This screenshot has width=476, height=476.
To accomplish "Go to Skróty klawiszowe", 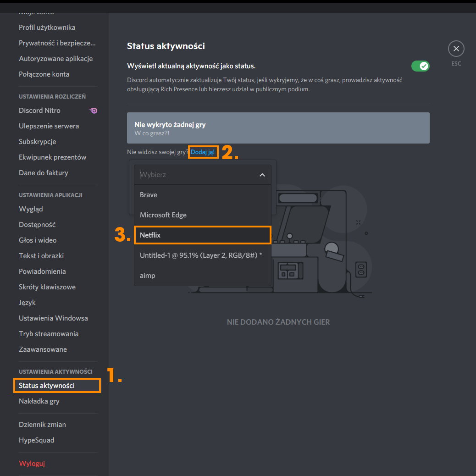I will pyautogui.click(x=47, y=287).
